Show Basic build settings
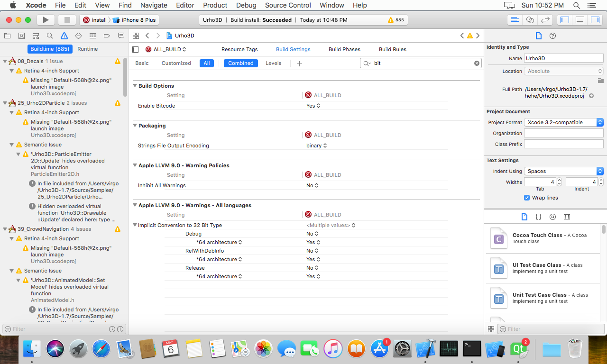This screenshot has width=607, height=364. pos(142,63)
